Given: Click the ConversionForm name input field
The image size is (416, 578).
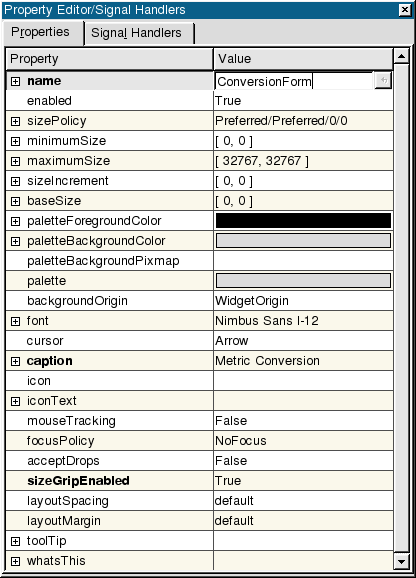Looking at the screenshot, I should (294, 81).
